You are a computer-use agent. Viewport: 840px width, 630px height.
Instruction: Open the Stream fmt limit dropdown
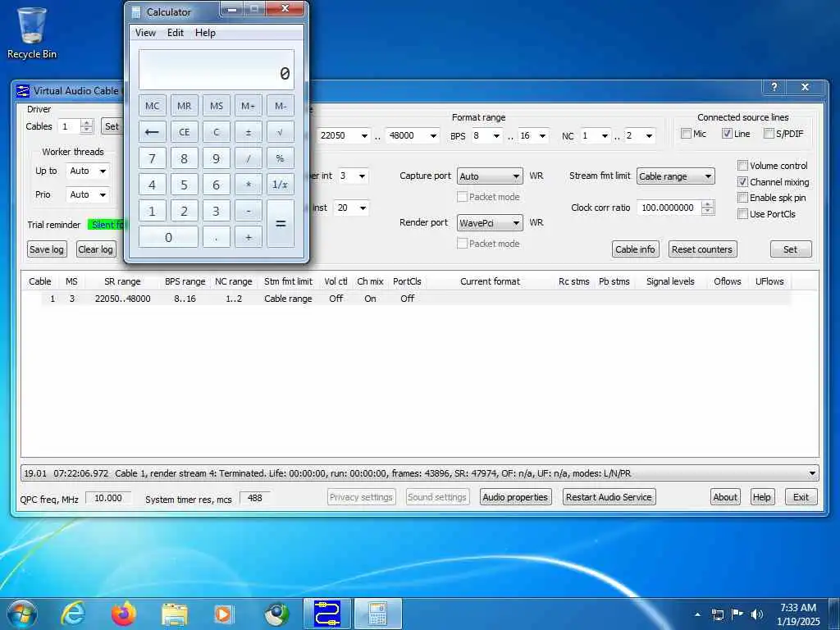[676, 176]
